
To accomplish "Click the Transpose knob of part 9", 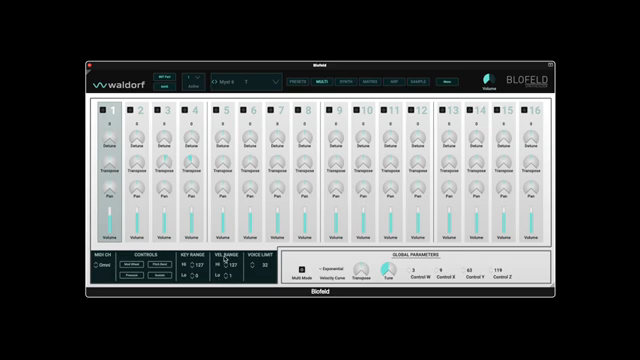I will tap(336, 162).
